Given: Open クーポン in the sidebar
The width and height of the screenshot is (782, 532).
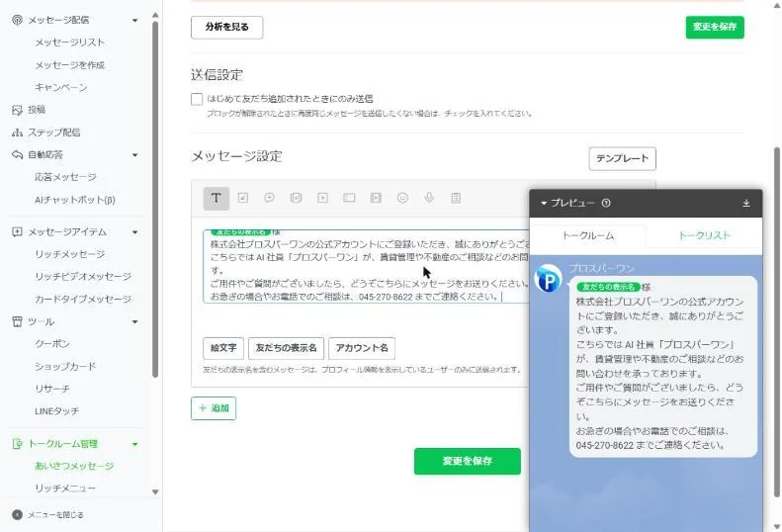Looking at the screenshot, I should pyautogui.click(x=51, y=344).
